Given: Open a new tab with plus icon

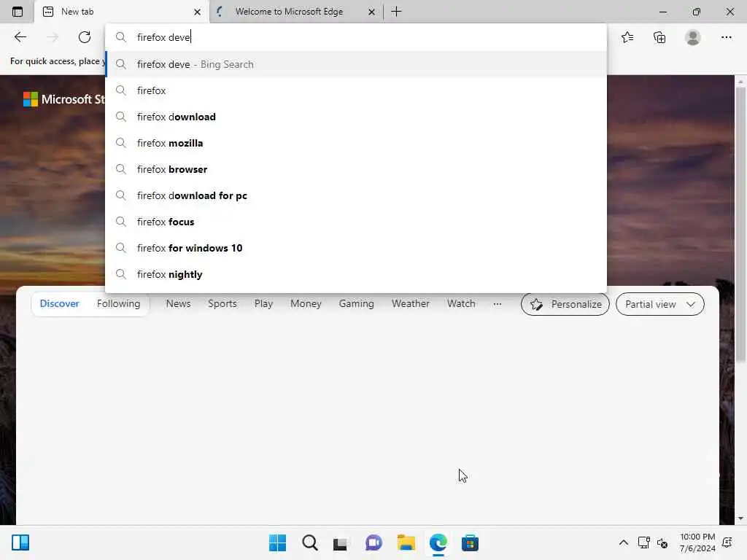Looking at the screenshot, I should (x=396, y=12).
